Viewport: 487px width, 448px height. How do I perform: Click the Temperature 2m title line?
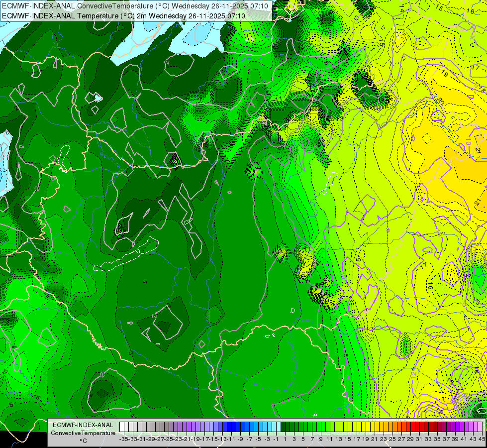click(x=123, y=16)
